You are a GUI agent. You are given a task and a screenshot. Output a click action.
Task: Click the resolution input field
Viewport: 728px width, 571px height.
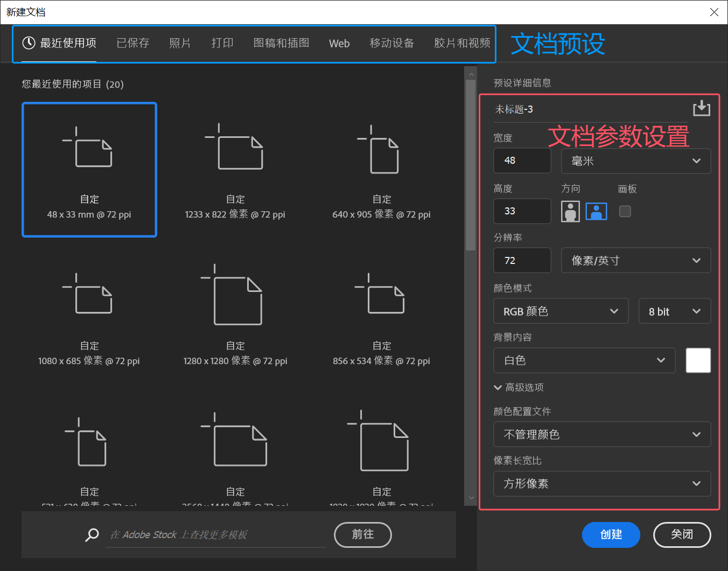pyautogui.click(x=522, y=261)
